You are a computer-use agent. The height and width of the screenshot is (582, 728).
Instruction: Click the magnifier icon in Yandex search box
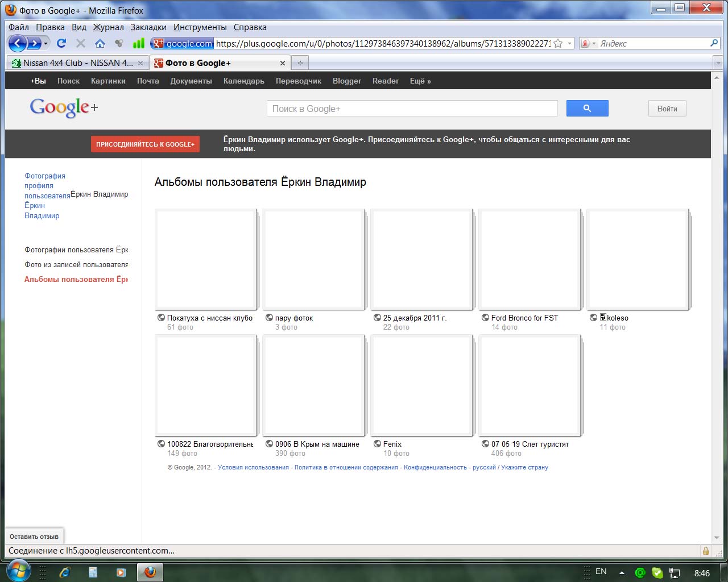[714, 43]
